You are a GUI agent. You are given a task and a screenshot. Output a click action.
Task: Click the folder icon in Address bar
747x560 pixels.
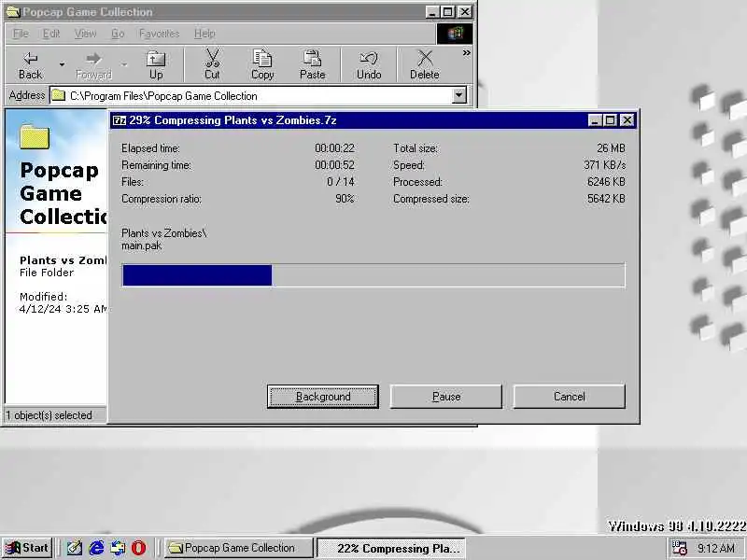click(58, 96)
